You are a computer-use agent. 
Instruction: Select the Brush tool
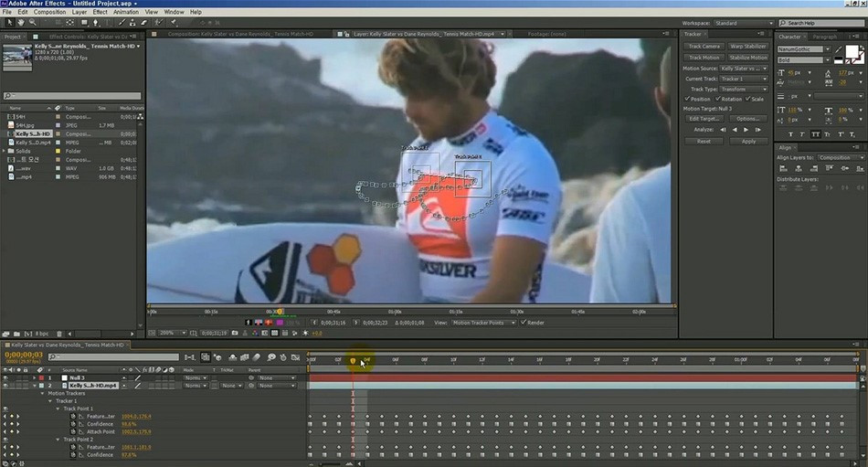tap(122, 23)
